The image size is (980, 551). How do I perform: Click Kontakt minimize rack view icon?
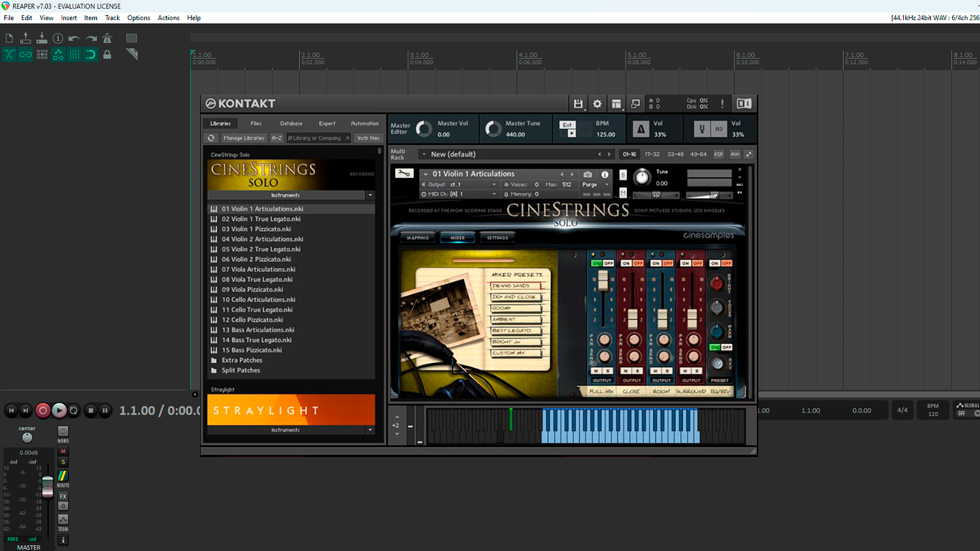click(636, 104)
